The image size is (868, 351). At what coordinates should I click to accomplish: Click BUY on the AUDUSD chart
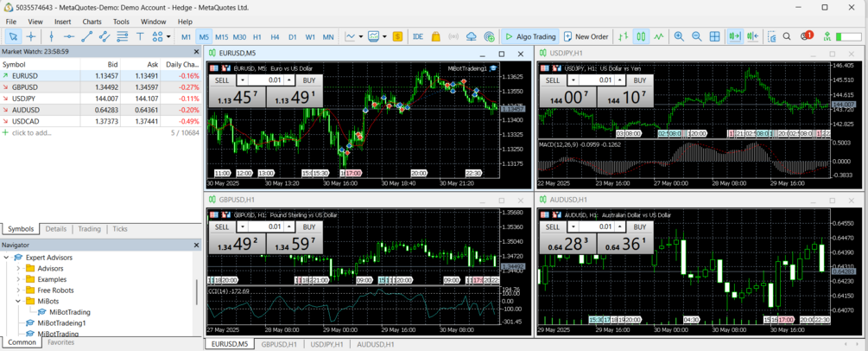[640, 227]
